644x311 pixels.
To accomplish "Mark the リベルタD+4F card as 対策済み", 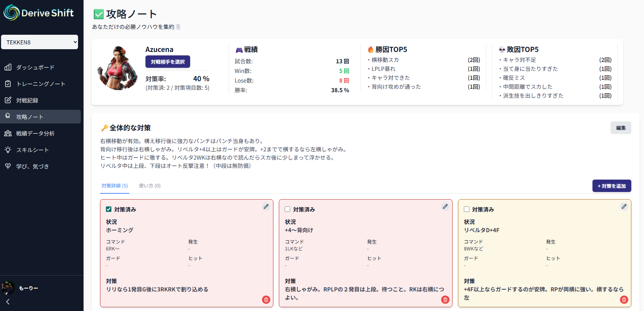I will [467, 209].
